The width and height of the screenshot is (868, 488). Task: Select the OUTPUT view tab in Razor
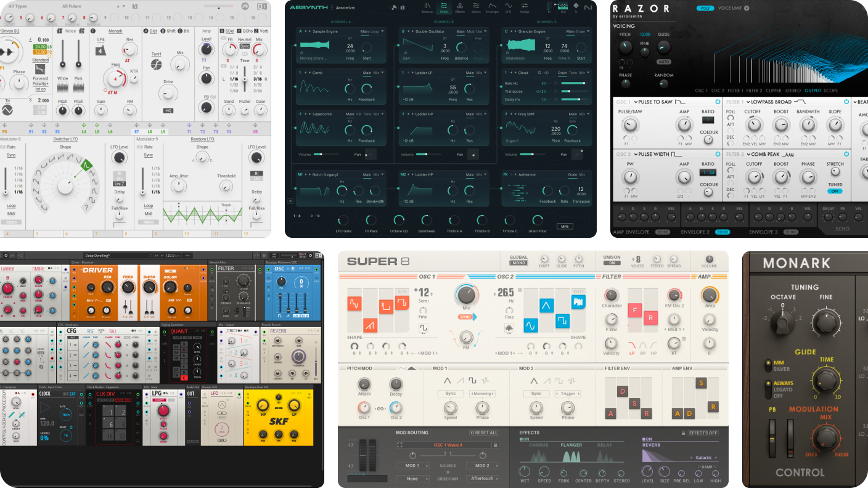pos(813,91)
